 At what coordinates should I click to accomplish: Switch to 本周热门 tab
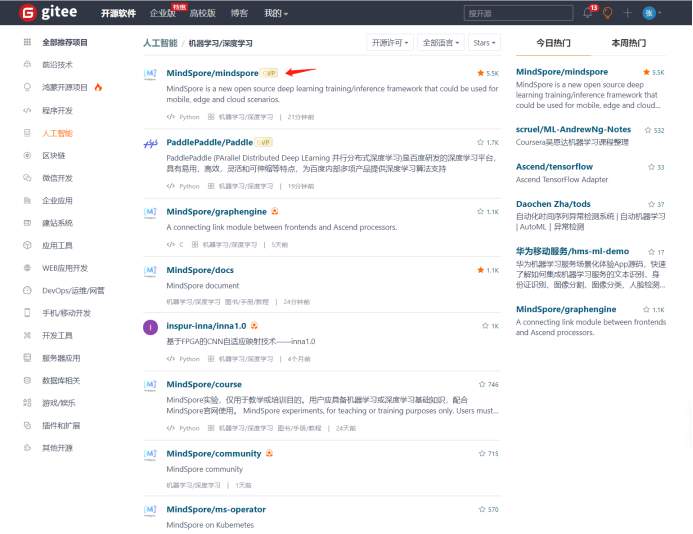point(628,43)
